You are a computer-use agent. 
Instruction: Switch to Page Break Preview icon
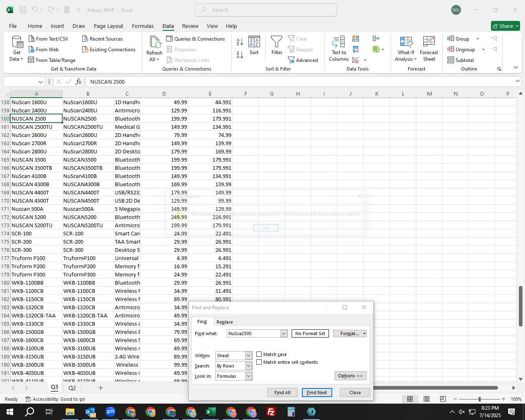[x=443, y=399]
